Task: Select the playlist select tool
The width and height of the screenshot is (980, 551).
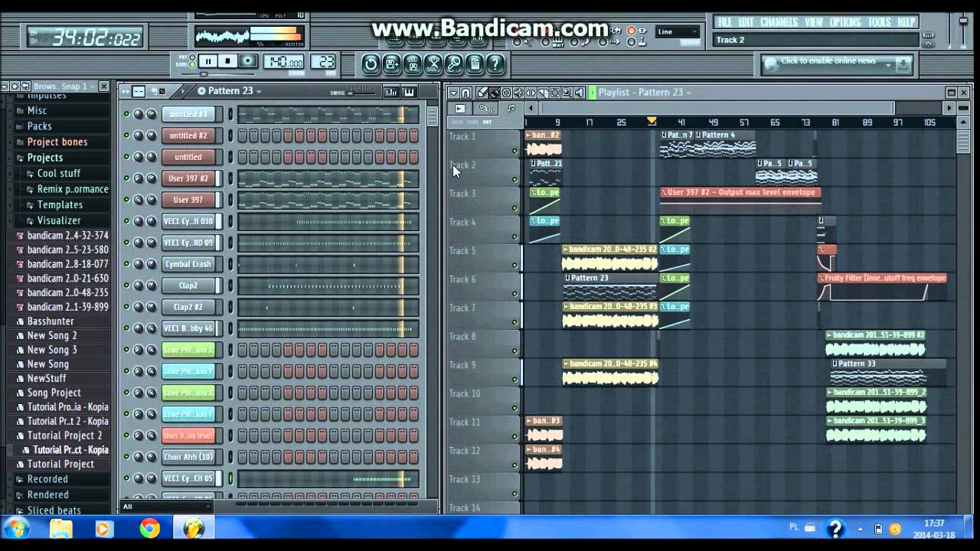Action: [x=555, y=93]
